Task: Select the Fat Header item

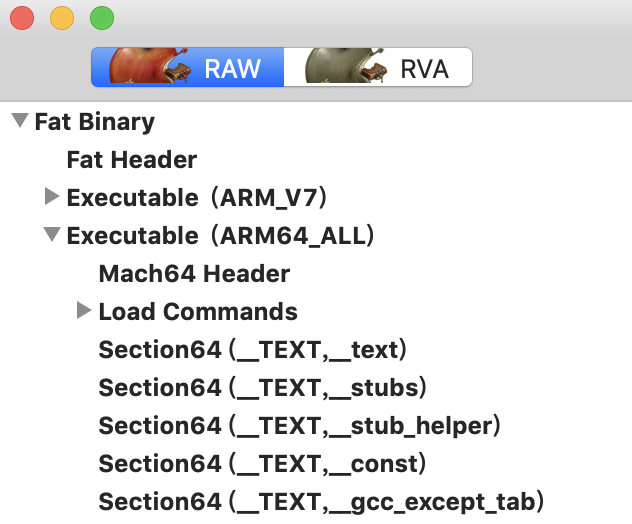Action: pos(132,160)
